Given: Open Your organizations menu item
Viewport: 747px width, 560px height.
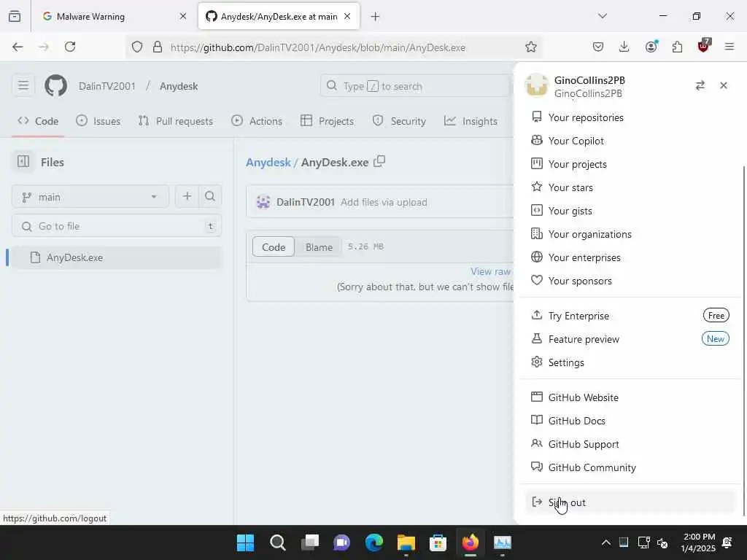Looking at the screenshot, I should [x=629, y=234].
